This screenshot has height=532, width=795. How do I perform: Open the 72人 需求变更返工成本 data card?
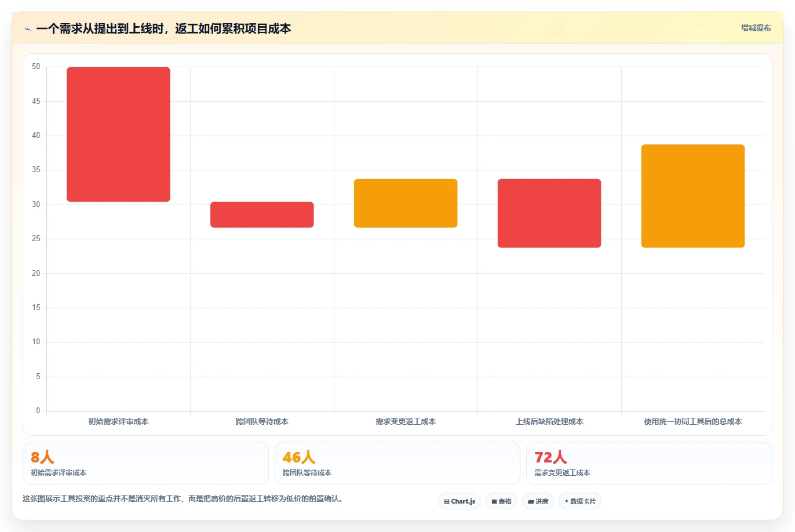pos(649,463)
